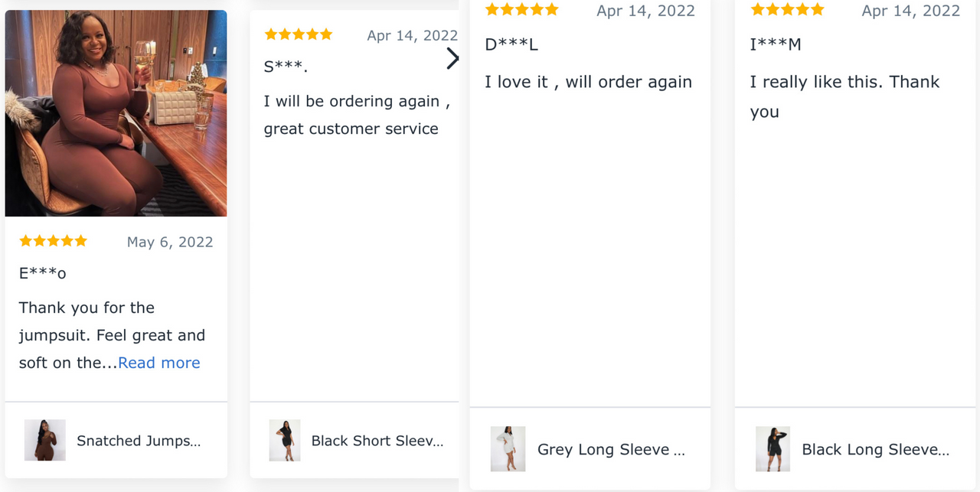Select the reviewer name E***o

pos(43,273)
